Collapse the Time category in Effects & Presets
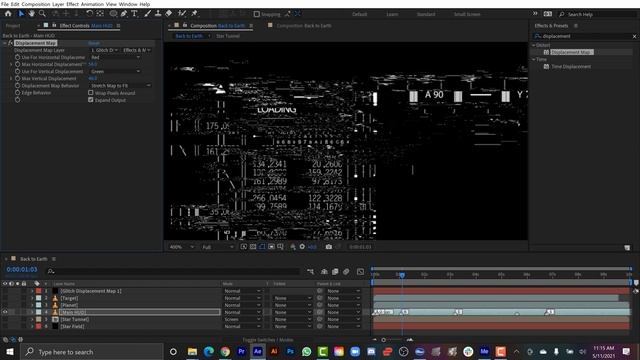Screen dimensions: 640x360 pyautogui.click(x=534, y=60)
